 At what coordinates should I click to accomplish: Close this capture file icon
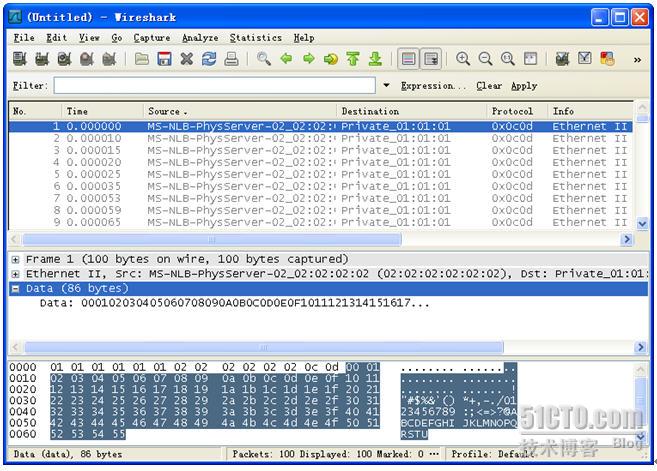(x=187, y=59)
